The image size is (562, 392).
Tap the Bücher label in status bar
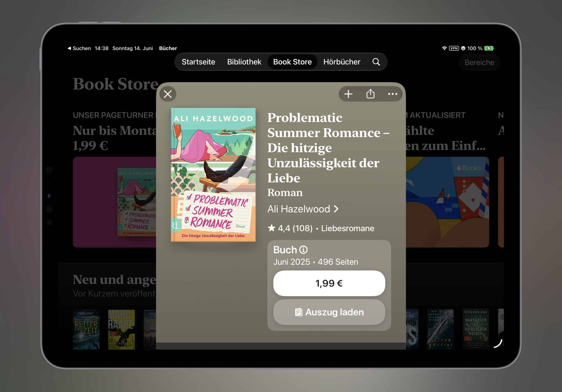point(168,48)
